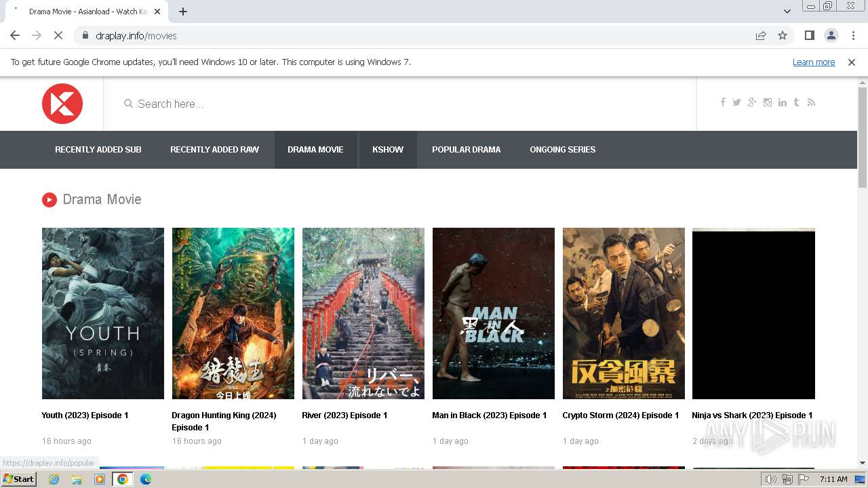Share this page icon in address bar
The image size is (868, 488).
[x=761, y=36]
